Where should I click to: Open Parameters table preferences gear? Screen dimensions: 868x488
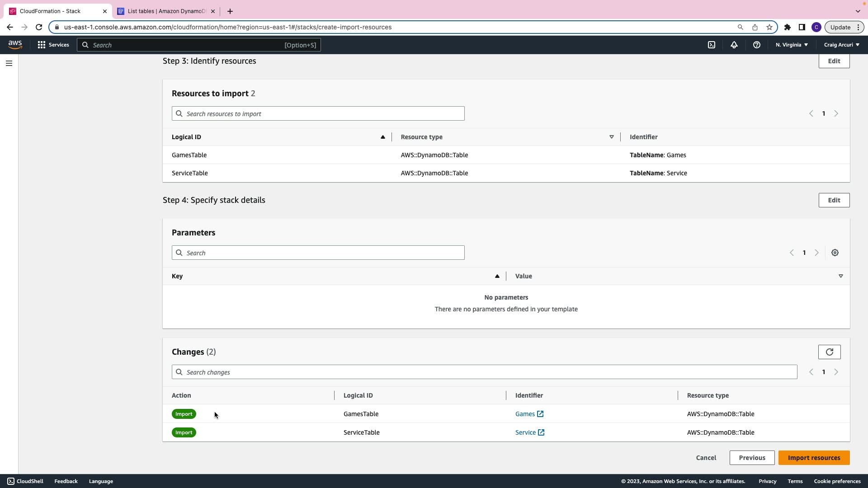pos(835,253)
